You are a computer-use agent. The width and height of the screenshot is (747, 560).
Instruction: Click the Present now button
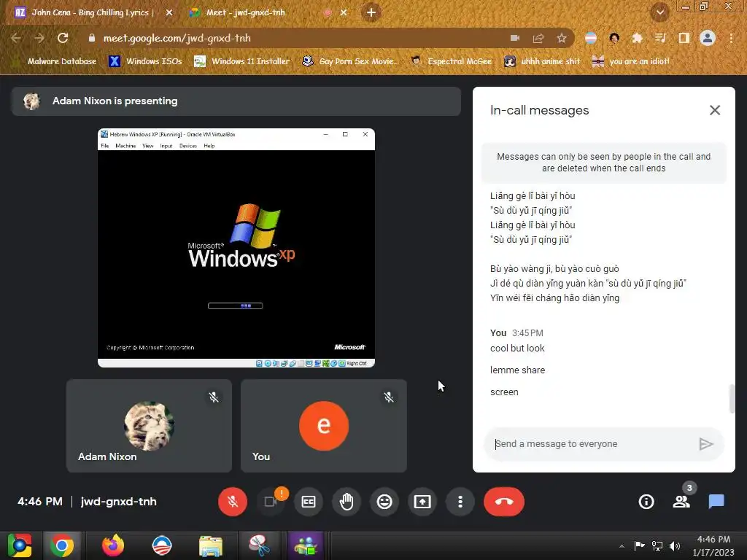422,502
